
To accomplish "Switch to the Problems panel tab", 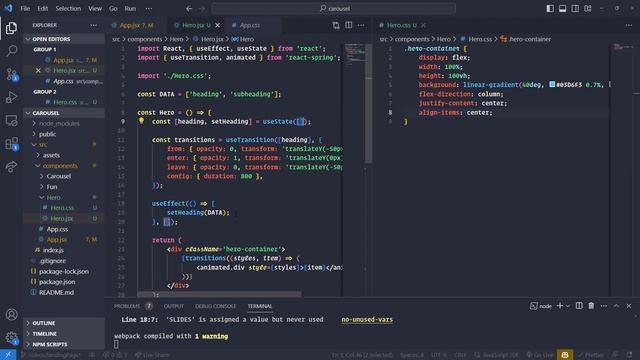I will coord(133,306).
